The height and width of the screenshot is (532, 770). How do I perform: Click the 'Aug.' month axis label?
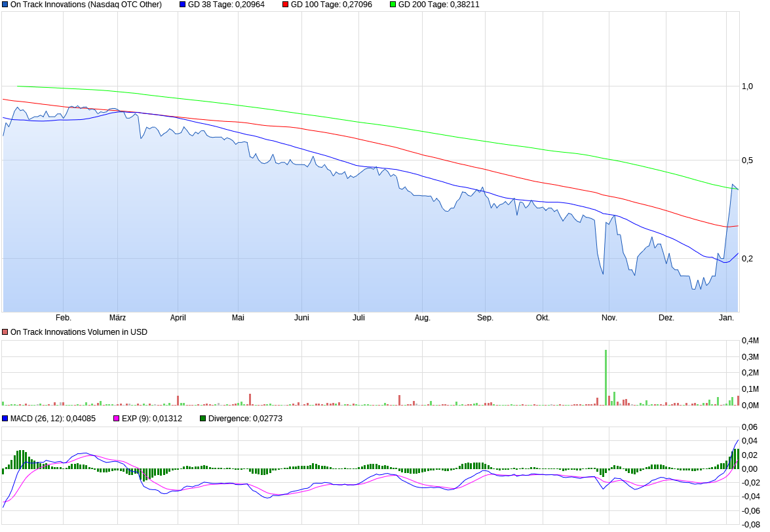tap(422, 318)
